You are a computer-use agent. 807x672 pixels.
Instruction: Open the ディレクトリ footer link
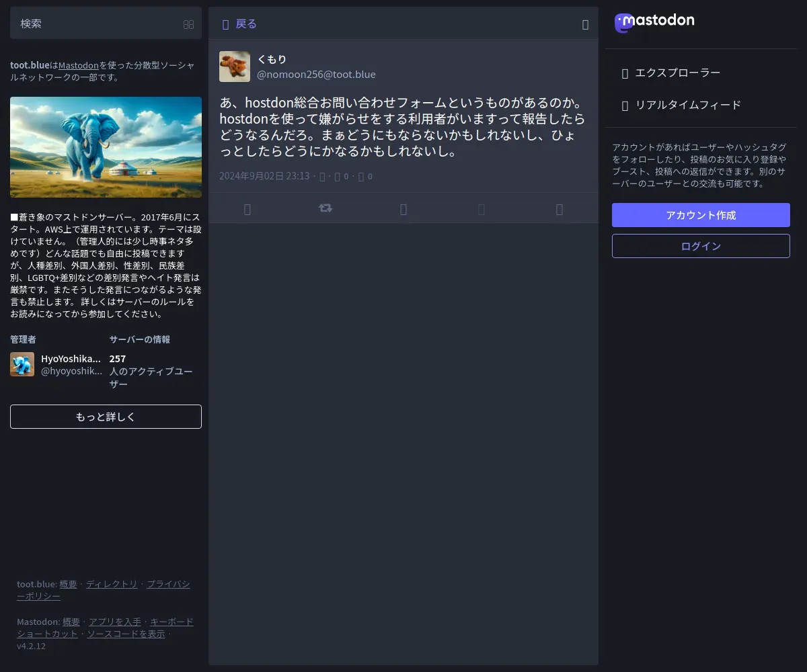coord(112,584)
